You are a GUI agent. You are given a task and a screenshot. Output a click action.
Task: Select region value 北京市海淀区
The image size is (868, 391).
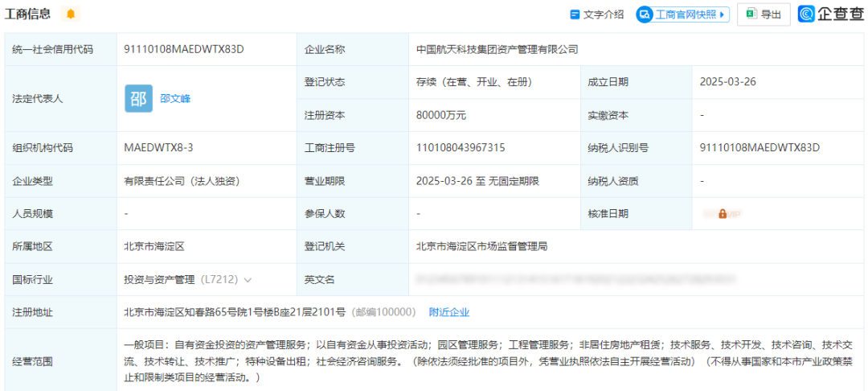pyautogui.click(x=154, y=246)
